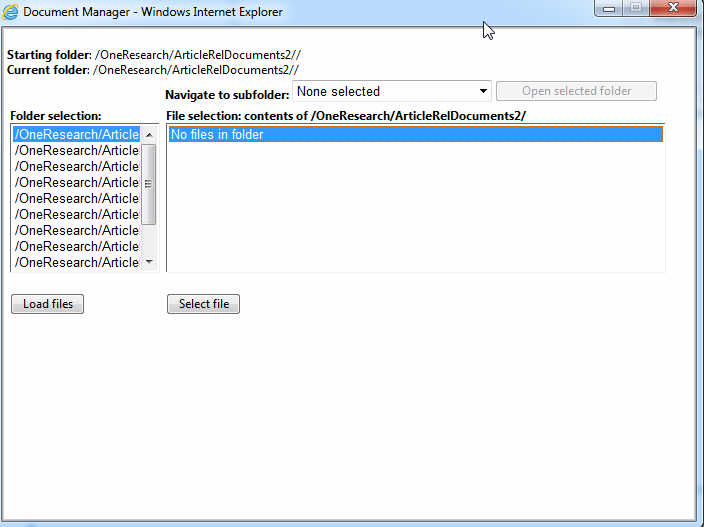Viewport: 704px width, 527px height.
Task: Click the folder list scrollbar thumb
Action: pyautogui.click(x=149, y=184)
